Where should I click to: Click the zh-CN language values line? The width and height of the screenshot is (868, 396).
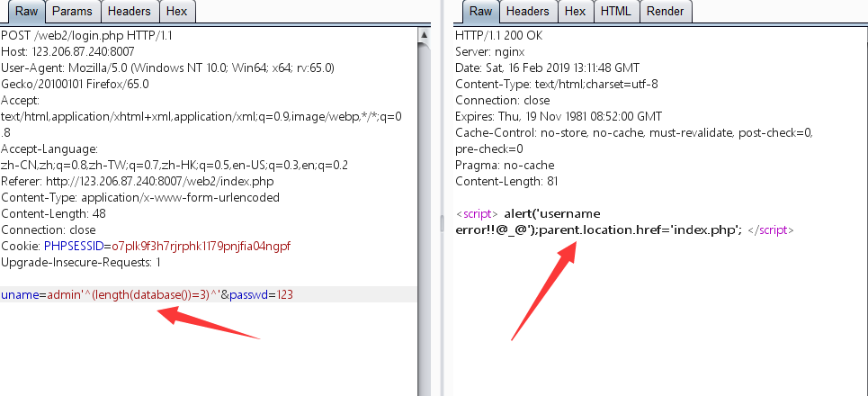[174, 165]
